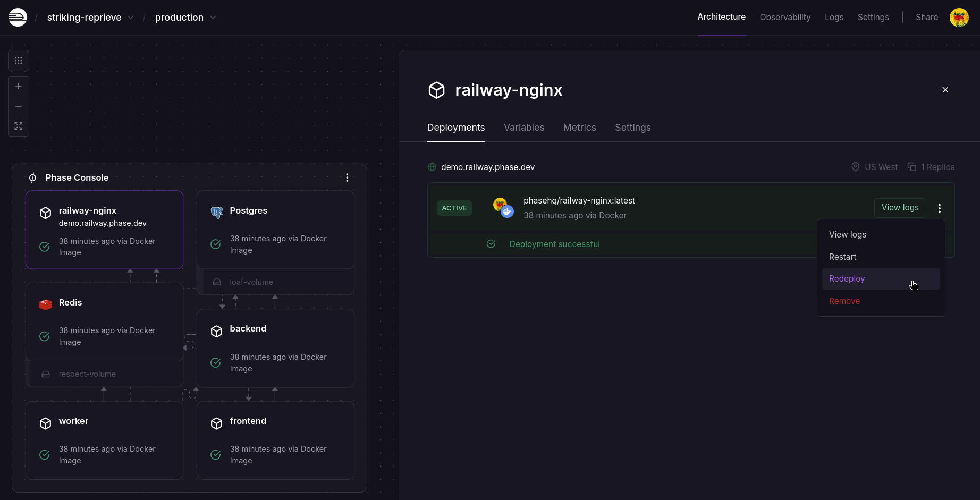Expand the production environment dropdown
980x500 pixels.
[213, 18]
